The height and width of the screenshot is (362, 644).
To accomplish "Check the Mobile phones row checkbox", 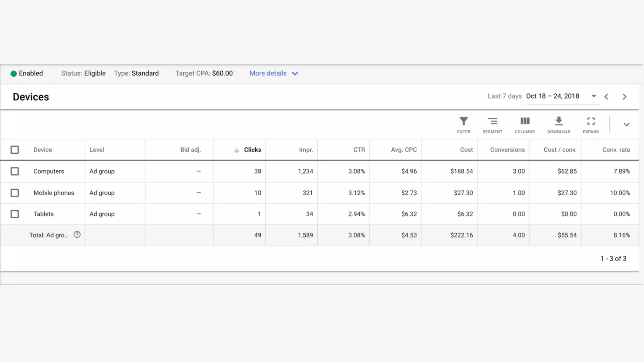I will point(15,193).
